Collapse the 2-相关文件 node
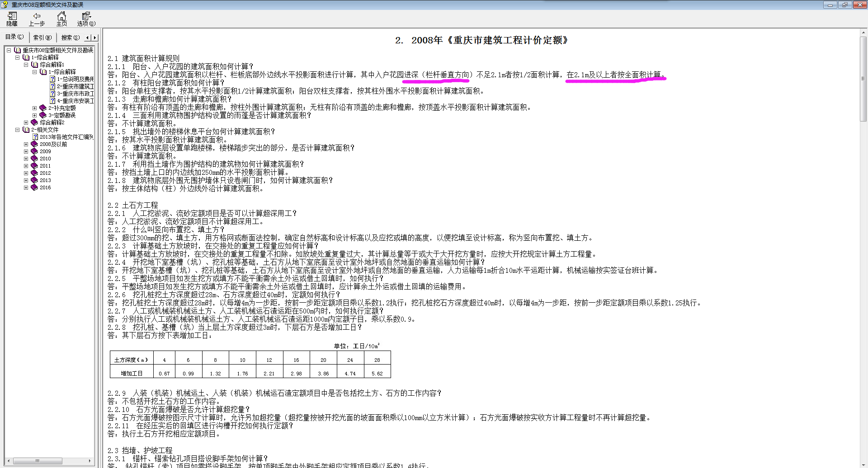This screenshot has height=468, width=868. coord(17,130)
